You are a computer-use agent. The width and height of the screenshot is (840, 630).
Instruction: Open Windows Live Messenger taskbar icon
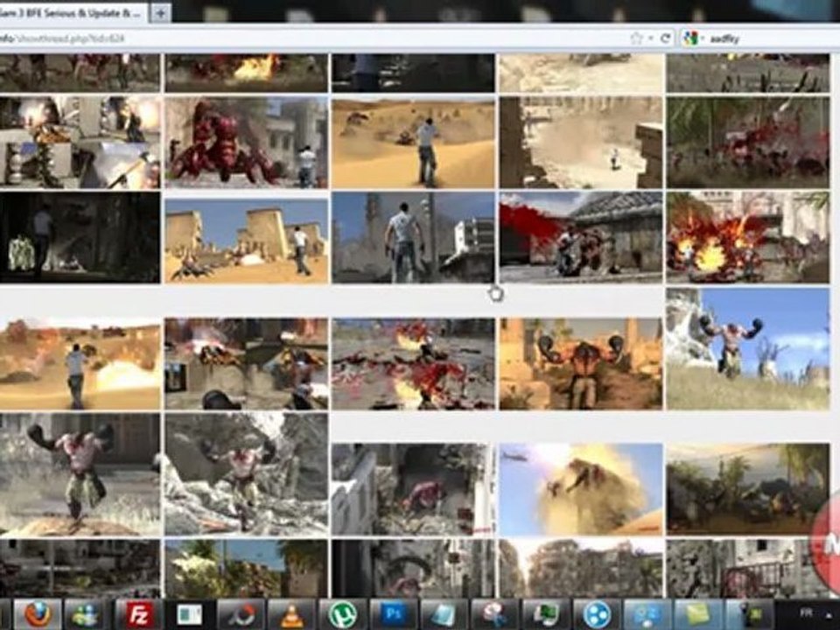[87, 614]
